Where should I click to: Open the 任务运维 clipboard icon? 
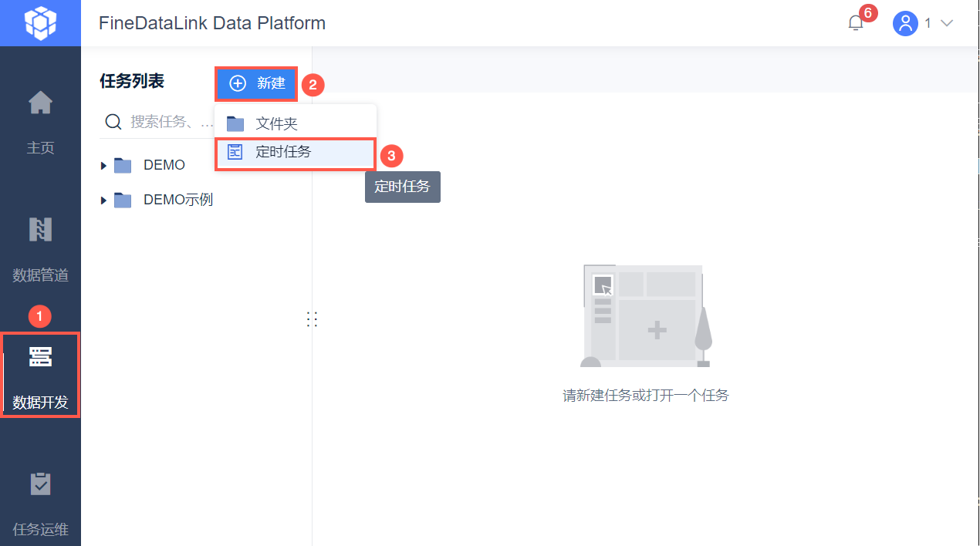pyautogui.click(x=40, y=484)
